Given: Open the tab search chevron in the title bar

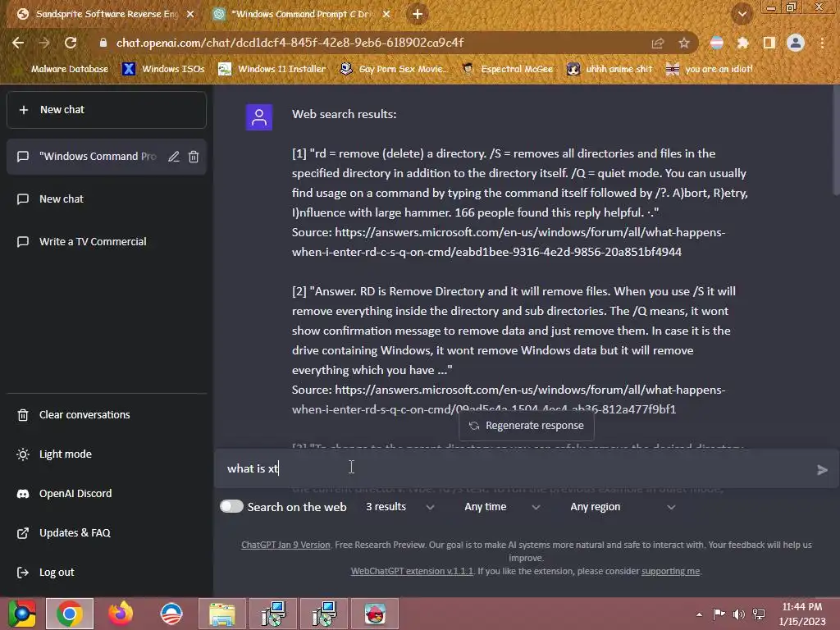Looking at the screenshot, I should (x=742, y=14).
